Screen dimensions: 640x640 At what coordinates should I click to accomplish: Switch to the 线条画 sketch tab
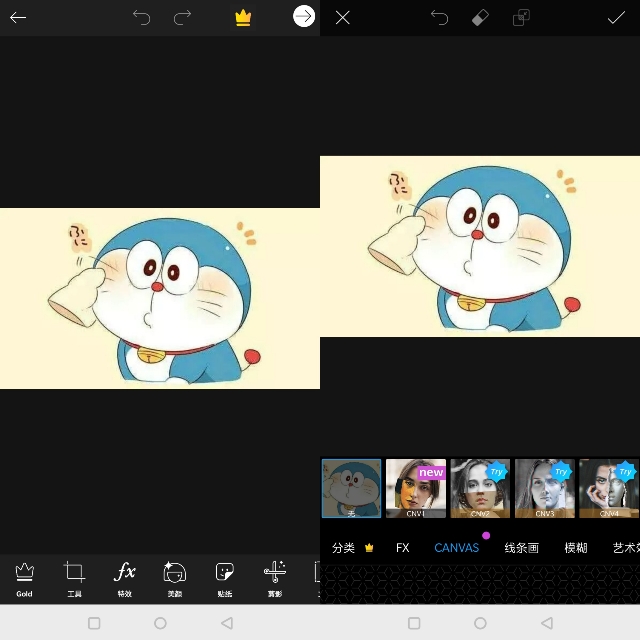[522, 548]
